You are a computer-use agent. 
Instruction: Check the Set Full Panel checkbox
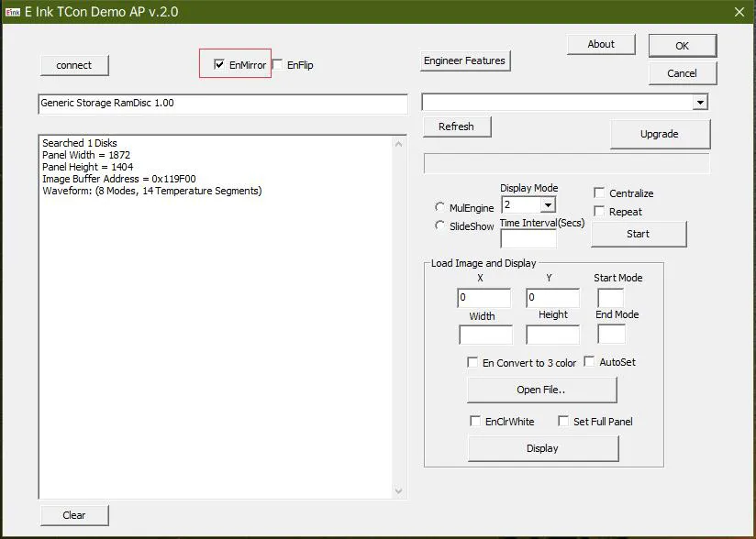point(563,422)
